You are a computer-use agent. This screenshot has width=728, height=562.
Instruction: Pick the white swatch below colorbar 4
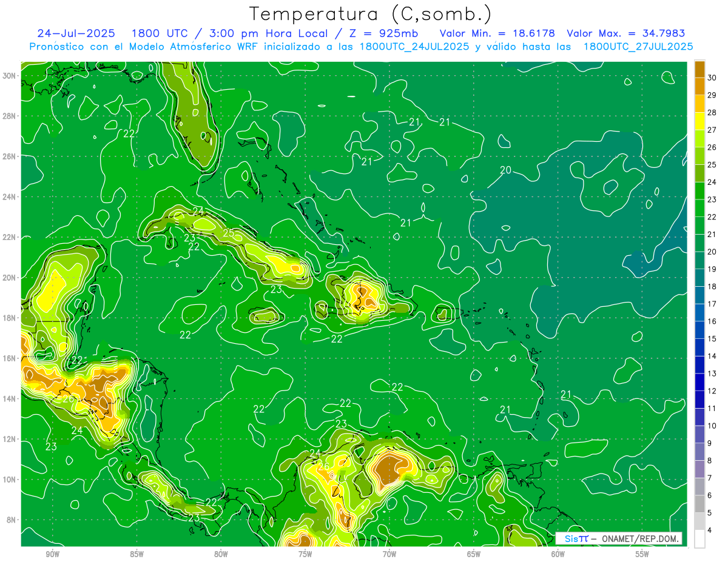(699, 539)
